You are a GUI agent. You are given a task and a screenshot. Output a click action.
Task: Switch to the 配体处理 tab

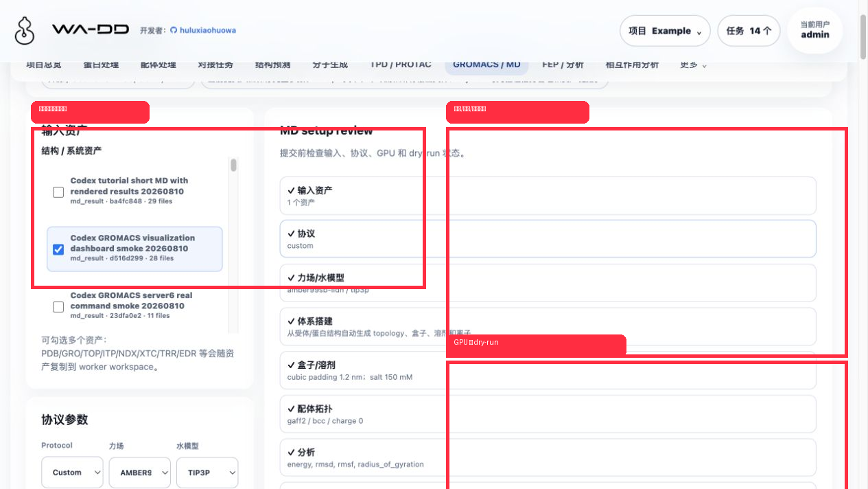[x=158, y=65]
